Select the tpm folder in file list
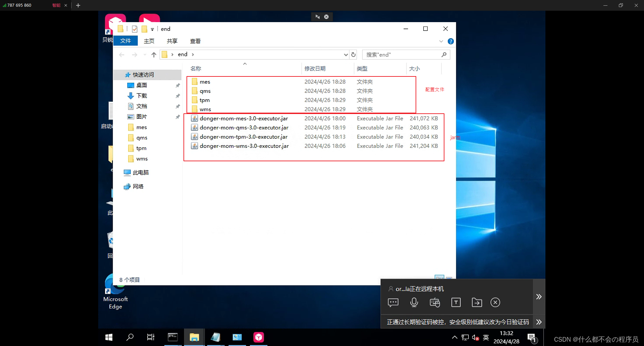This screenshot has width=644, height=346. pos(204,100)
